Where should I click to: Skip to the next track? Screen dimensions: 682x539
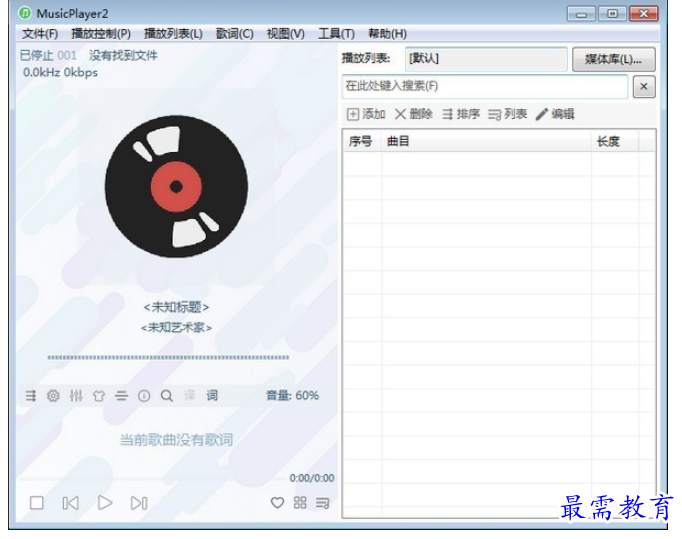tap(139, 503)
